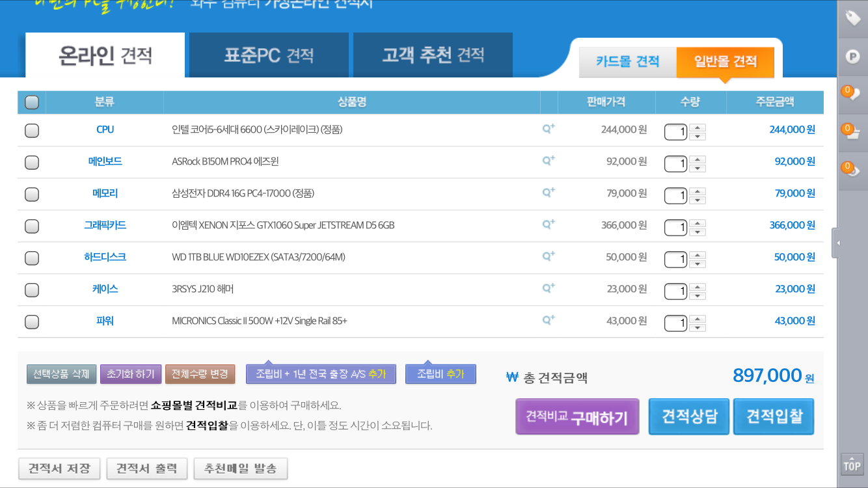Select the 하드디스크 row checkbox

click(31, 258)
